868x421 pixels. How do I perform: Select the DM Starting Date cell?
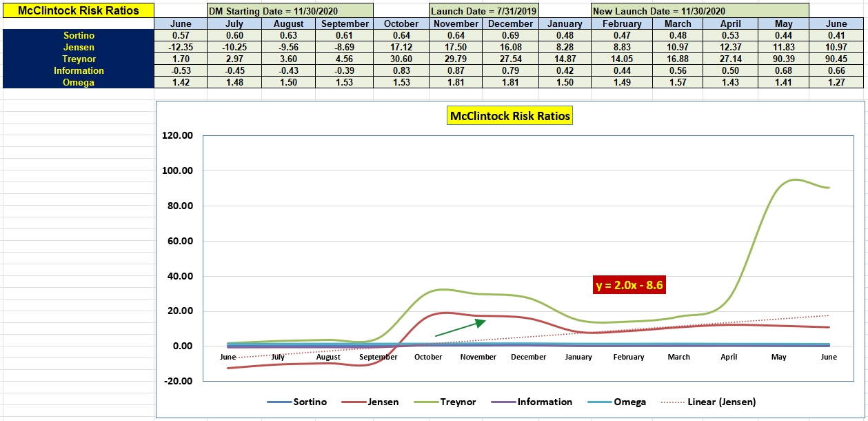(290, 11)
